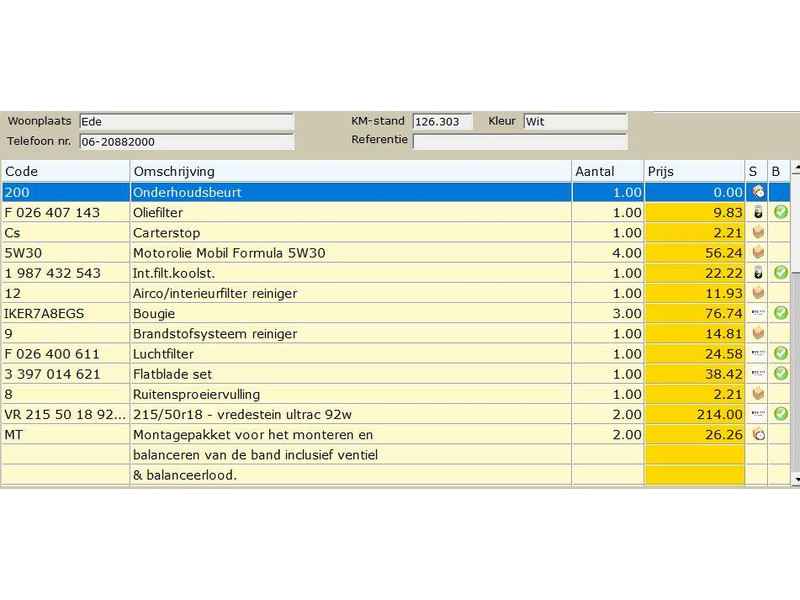Click the green checkmark for Int.filt.koolst.
Image resolution: width=800 pixels, height=600 pixels.
(x=781, y=272)
